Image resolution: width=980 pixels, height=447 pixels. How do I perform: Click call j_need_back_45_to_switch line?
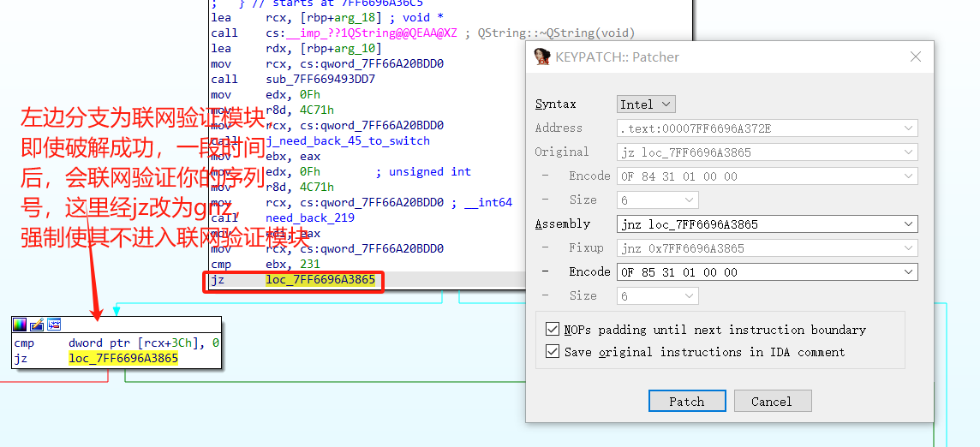(320, 140)
